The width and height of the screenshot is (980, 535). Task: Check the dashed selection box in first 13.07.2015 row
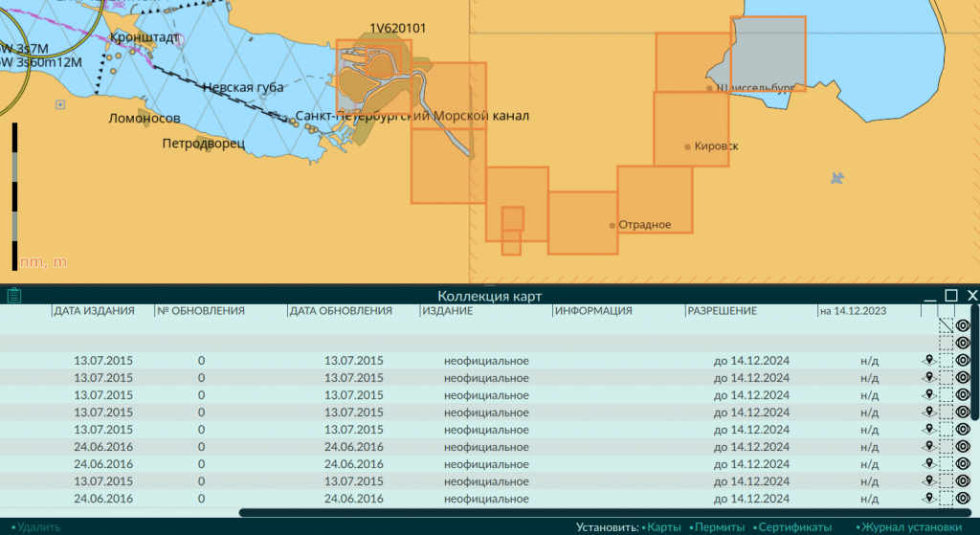coord(946,360)
